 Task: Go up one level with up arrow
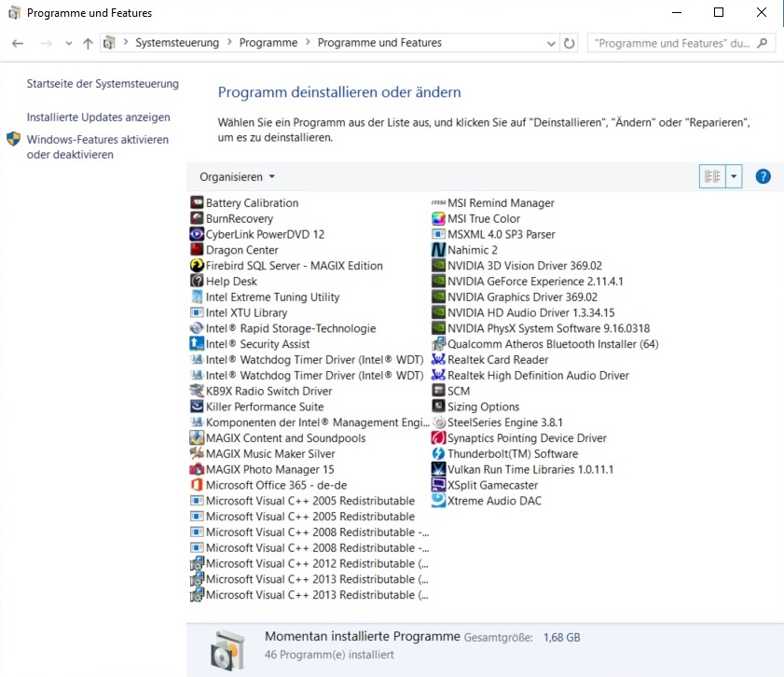click(88, 44)
